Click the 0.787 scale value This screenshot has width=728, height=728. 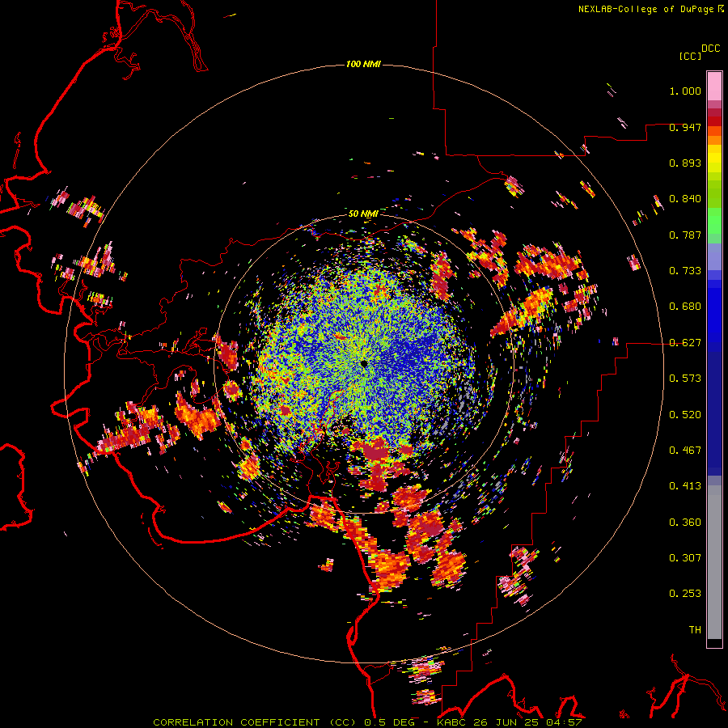[685, 235]
